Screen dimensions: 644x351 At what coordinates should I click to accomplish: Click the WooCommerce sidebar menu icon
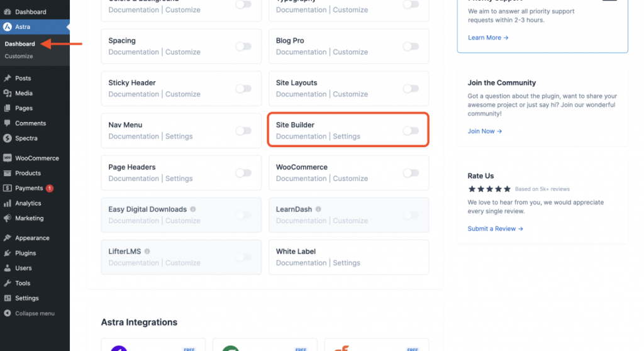8,158
